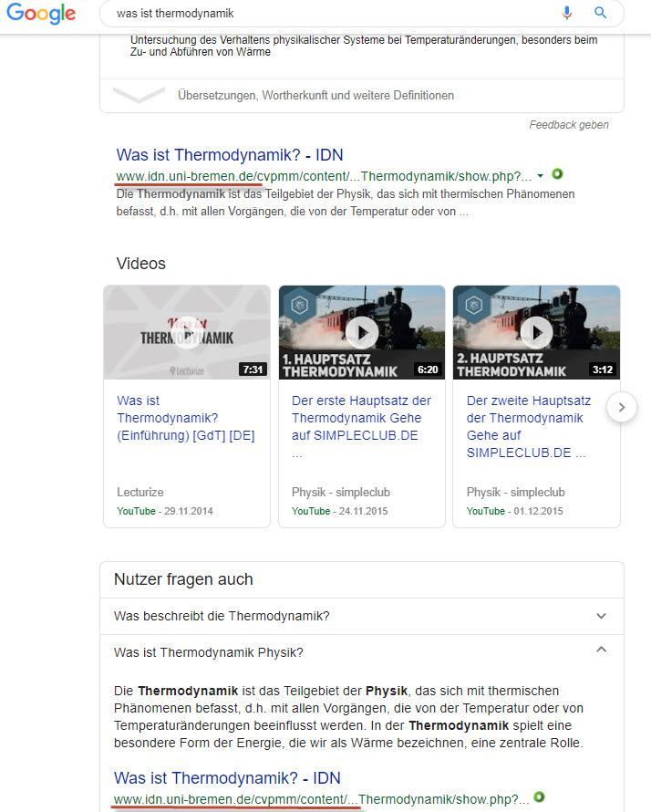The width and height of the screenshot is (651, 812).
Task: Show next videos with carousel arrow
Action: [x=622, y=407]
